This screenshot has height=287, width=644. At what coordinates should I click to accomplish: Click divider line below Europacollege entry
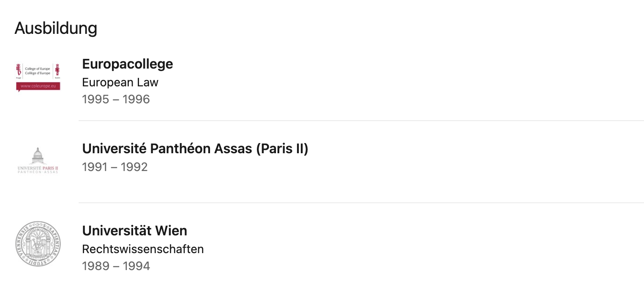361,121
